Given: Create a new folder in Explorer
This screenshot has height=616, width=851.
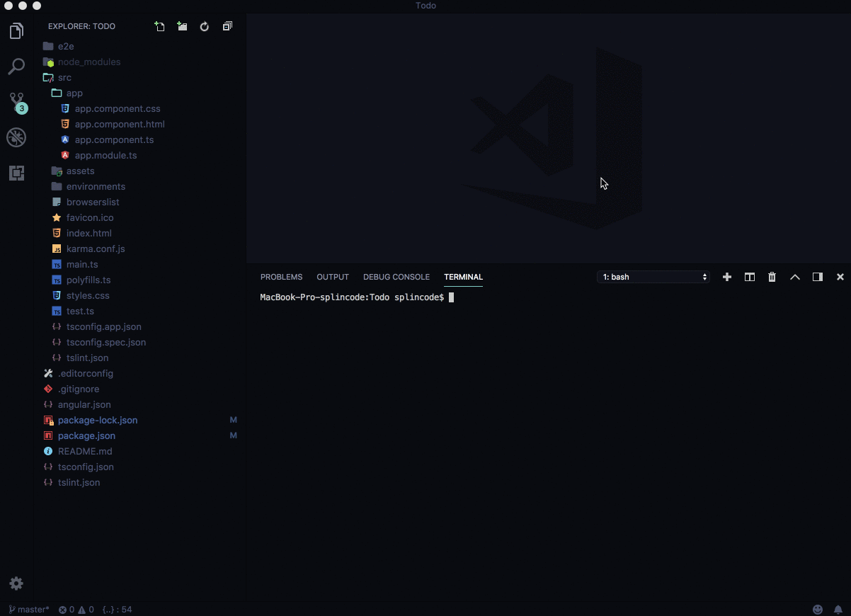Looking at the screenshot, I should (183, 26).
